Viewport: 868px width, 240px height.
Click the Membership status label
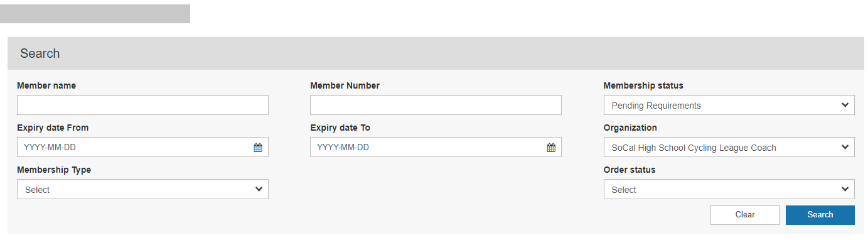point(643,85)
